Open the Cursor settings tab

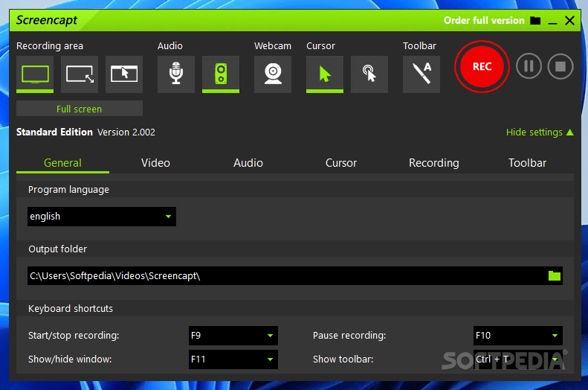coord(341,163)
